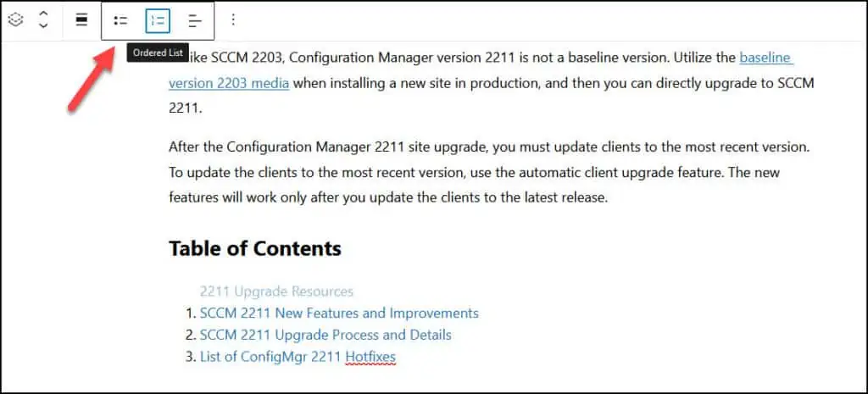Choose the plain text list style icon

tap(195, 21)
